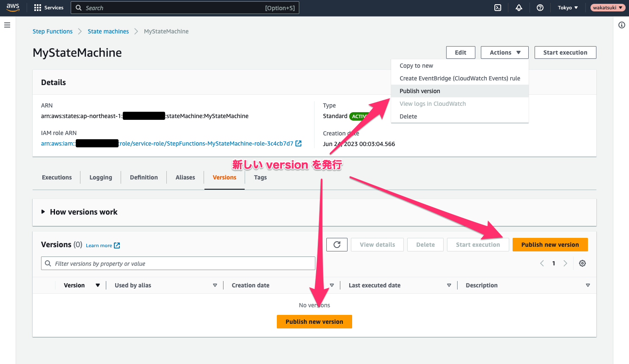This screenshot has height=364, width=629.
Task: Click the refresh versions button
Action: click(x=337, y=245)
